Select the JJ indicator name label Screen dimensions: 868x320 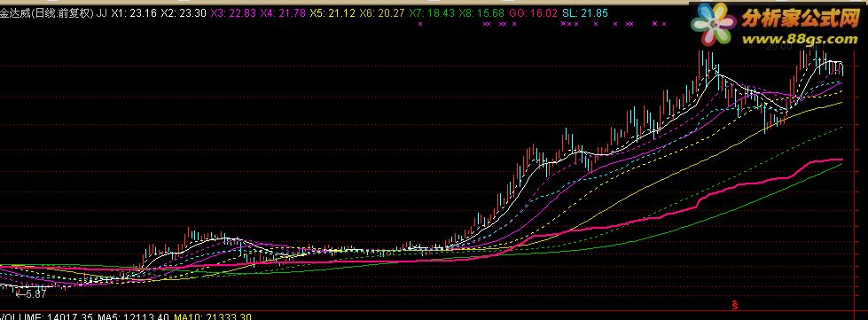[102, 13]
